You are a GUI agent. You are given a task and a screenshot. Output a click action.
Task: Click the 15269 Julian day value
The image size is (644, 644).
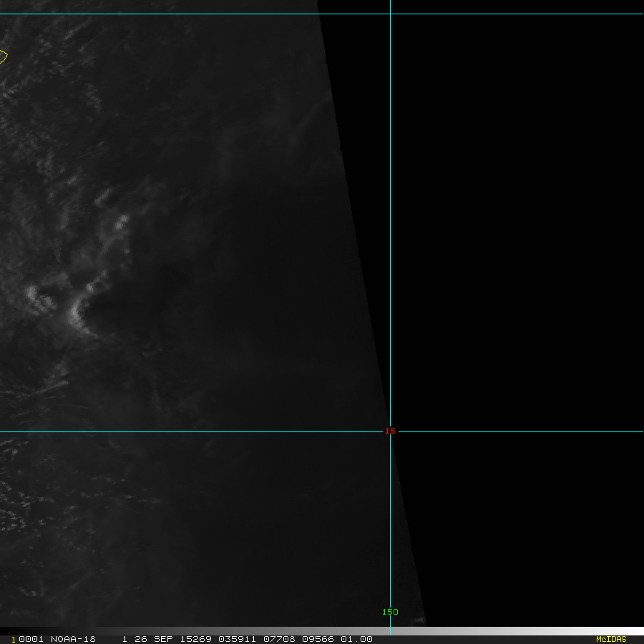(194, 639)
